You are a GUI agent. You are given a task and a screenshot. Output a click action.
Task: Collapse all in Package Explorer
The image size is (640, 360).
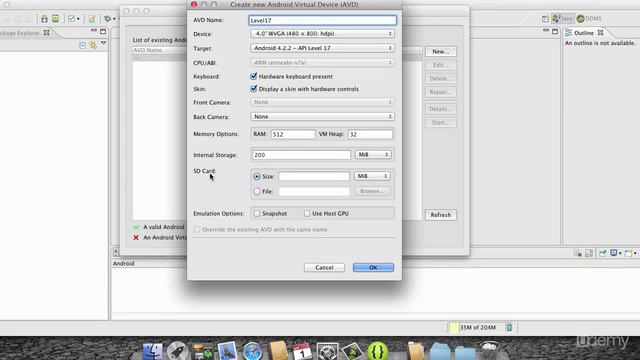click(x=82, y=45)
